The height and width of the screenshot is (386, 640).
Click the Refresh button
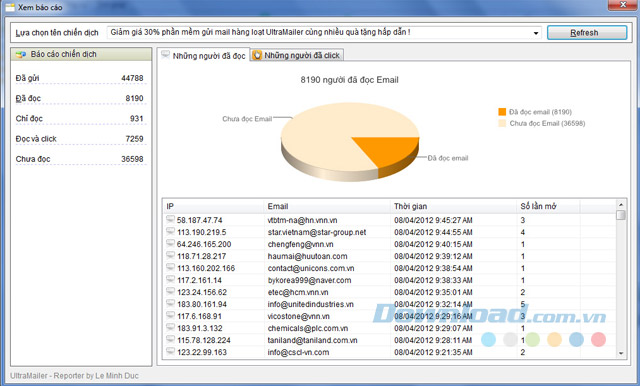(587, 33)
